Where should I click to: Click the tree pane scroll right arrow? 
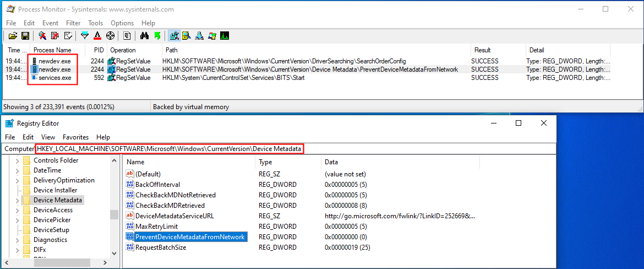pyautogui.click(x=105, y=262)
